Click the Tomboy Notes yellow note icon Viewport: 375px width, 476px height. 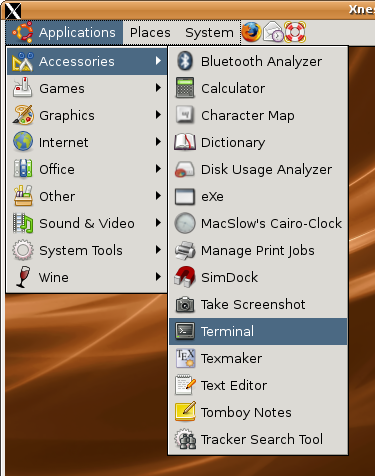point(185,412)
